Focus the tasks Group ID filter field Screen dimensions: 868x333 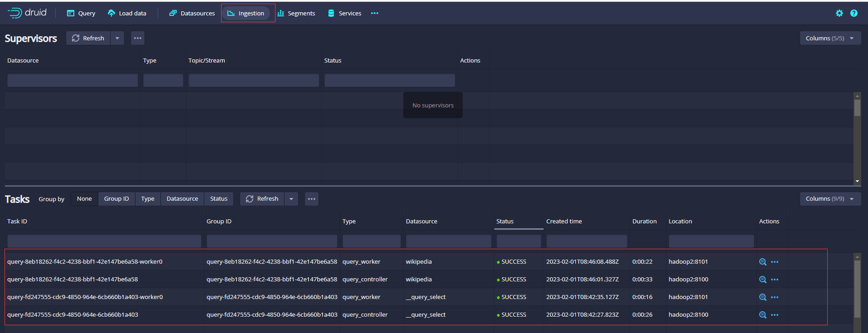point(272,241)
